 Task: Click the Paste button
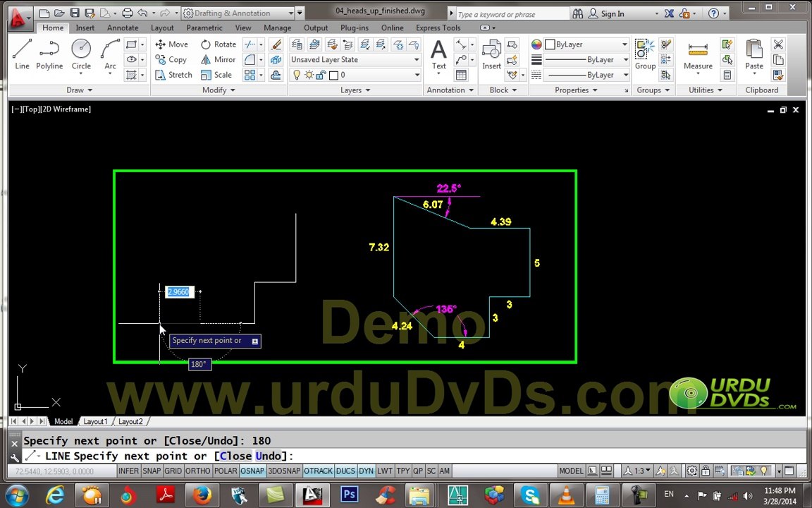(x=754, y=54)
